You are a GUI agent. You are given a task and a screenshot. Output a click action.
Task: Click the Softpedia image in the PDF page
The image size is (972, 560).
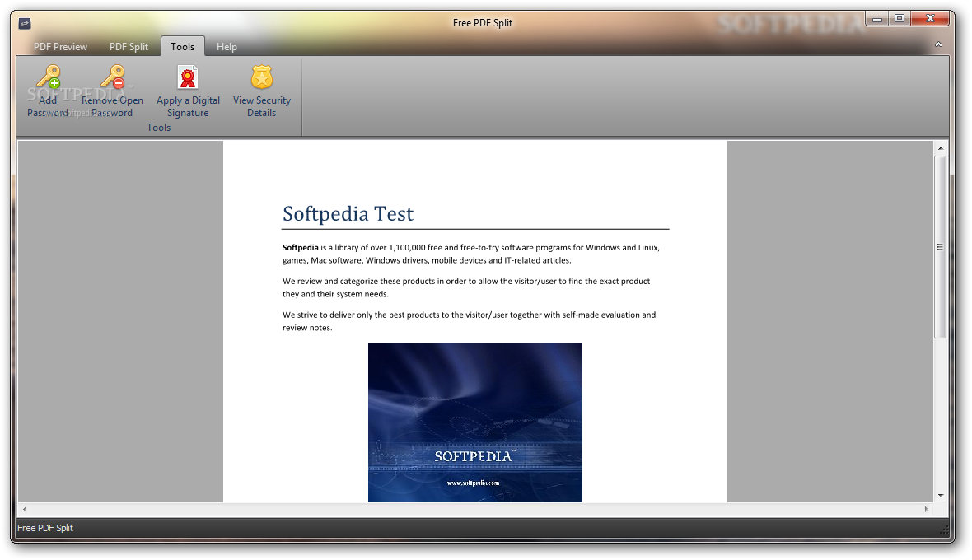(474, 422)
